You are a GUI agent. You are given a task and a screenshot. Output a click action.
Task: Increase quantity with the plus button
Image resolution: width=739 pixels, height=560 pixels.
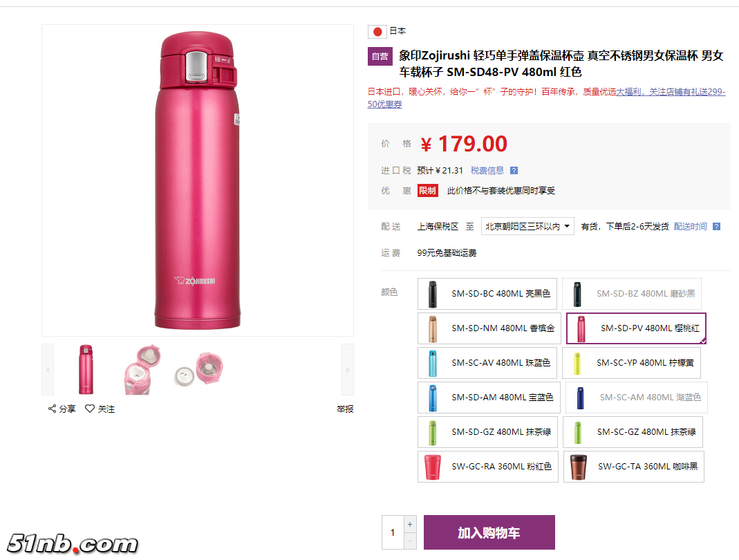tap(411, 524)
